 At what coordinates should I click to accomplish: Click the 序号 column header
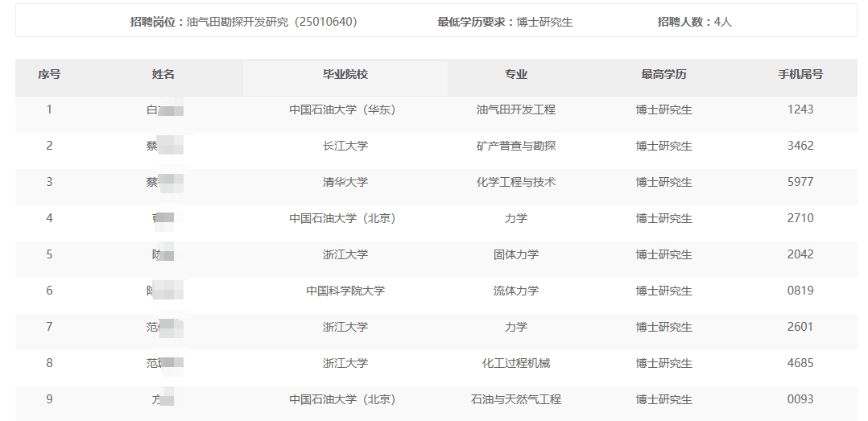tap(49, 75)
